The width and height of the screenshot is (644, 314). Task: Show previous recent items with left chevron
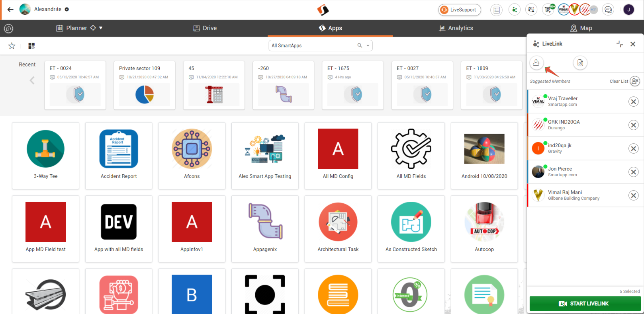pos(32,80)
